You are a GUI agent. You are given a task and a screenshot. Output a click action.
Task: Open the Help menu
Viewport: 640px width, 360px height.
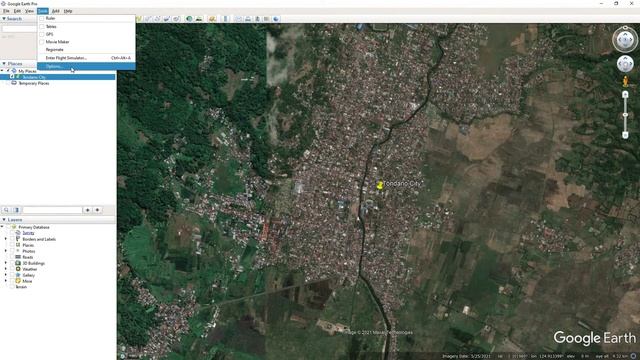(x=68, y=11)
